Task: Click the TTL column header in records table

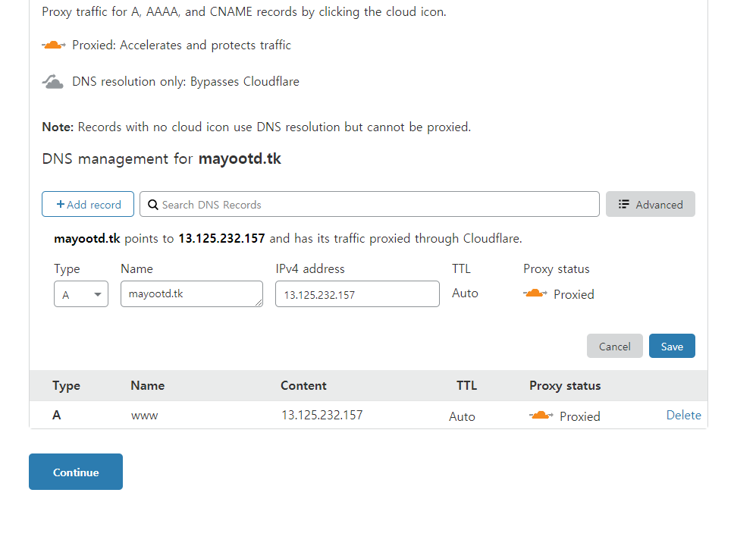Action: [x=466, y=385]
